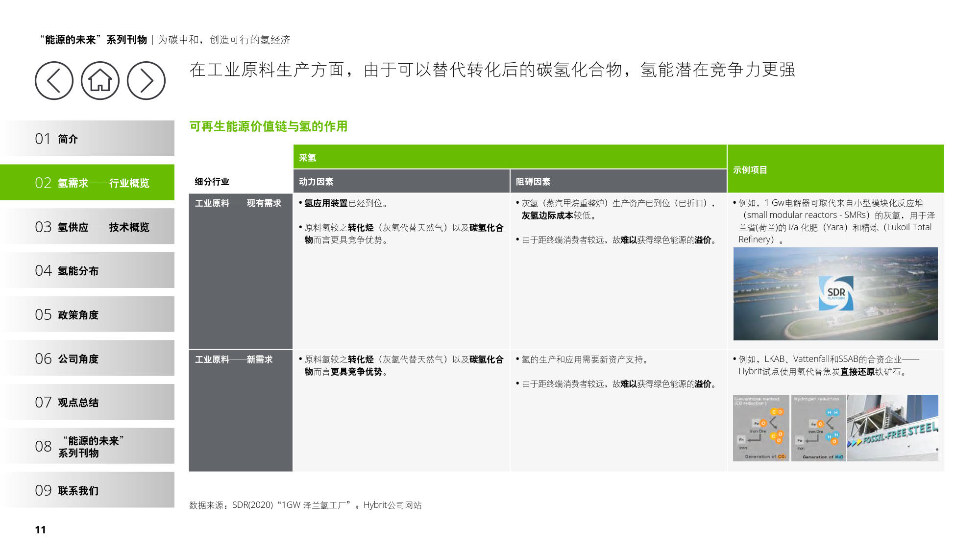Screen dimensions: 980x551
Task: Go to section 09 联系我们
Action: (87, 490)
